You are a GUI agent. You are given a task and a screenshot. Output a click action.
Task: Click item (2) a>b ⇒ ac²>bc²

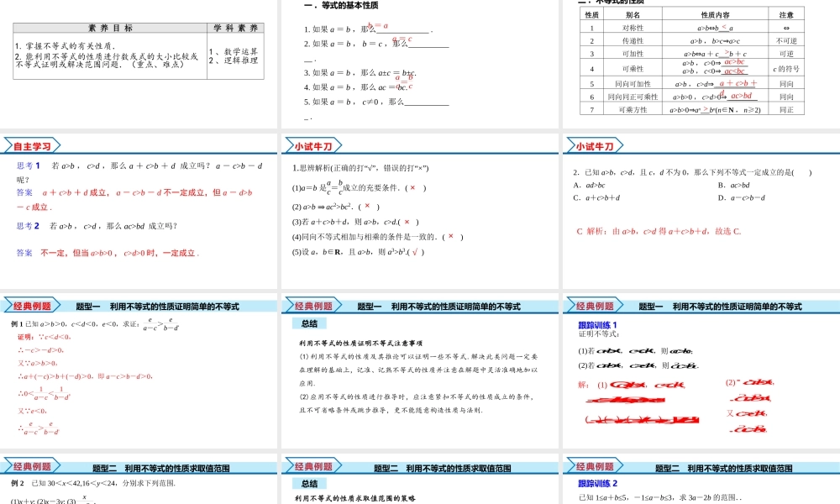click(335, 206)
